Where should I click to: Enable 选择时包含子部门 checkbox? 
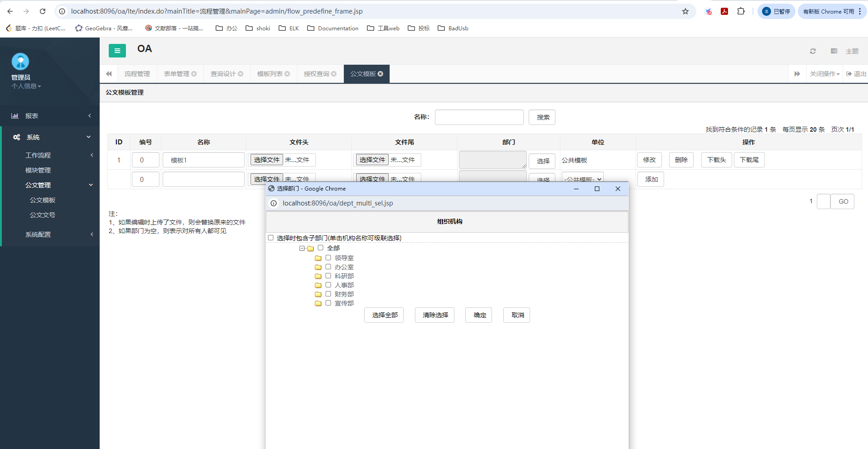pyautogui.click(x=271, y=238)
